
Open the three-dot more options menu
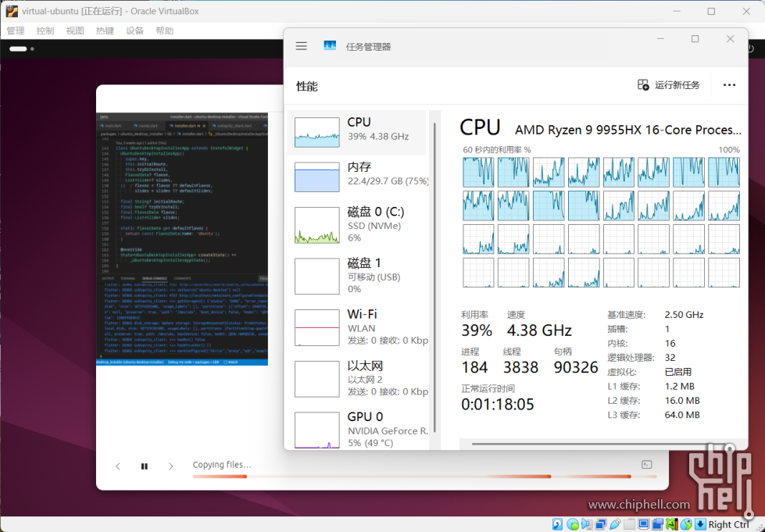tap(729, 85)
